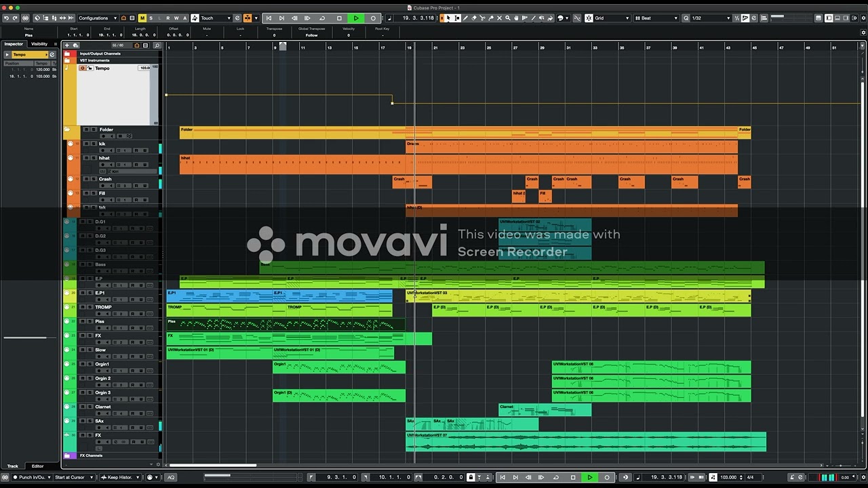The image size is (868, 488).
Task: Toggle Auto-Scroll orange button
Action: pos(247,18)
